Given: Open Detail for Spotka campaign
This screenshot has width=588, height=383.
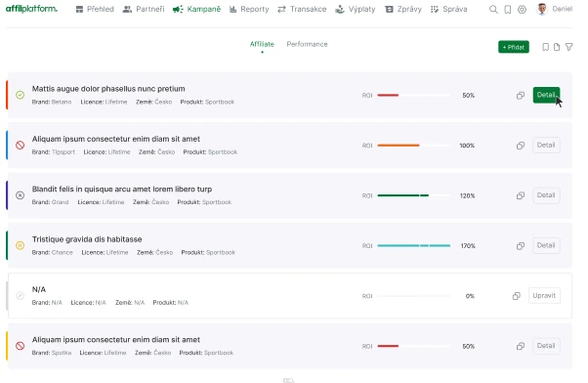Looking at the screenshot, I should coord(546,346).
